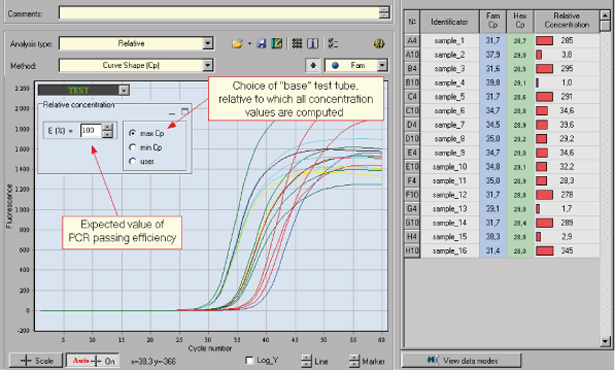The image size is (615, 370).
Task: Click the blue floppy disk save icon
Action: tap(261, 44)
